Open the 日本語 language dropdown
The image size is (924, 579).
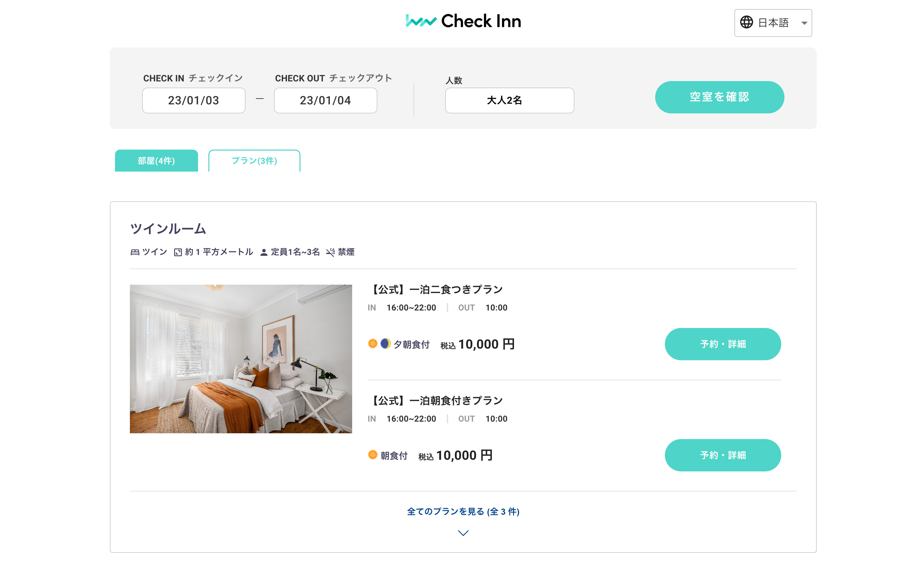pos(773,23)
